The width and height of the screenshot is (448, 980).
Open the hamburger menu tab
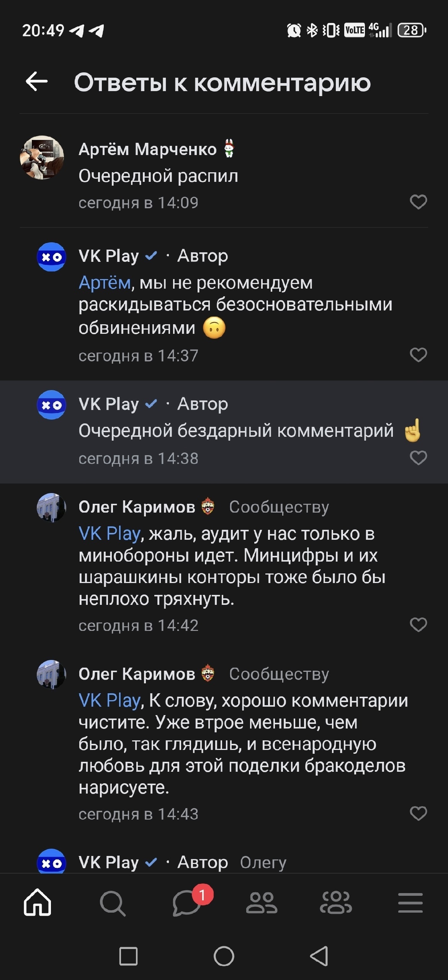[x=410, y=903]
